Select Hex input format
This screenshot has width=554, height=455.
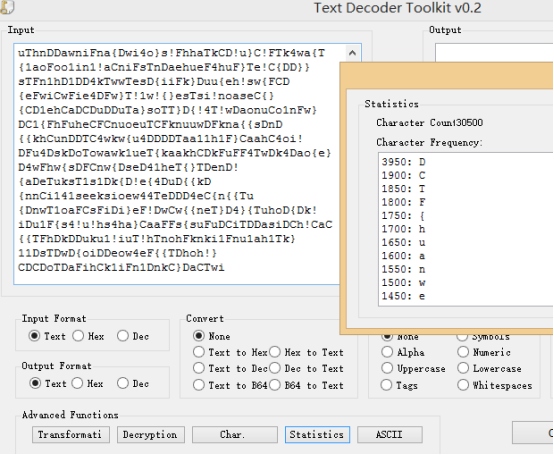click(x=88, y=336)
